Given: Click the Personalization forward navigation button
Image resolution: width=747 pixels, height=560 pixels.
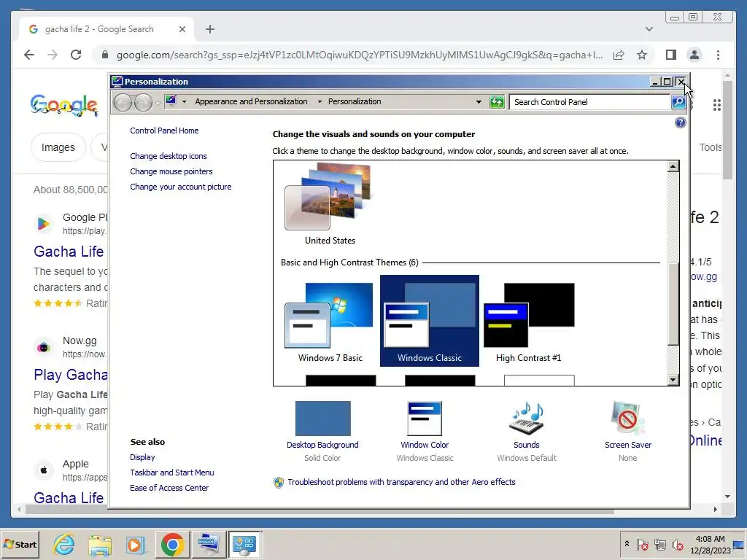Looking at the screenshot, I should coord(143,102).
